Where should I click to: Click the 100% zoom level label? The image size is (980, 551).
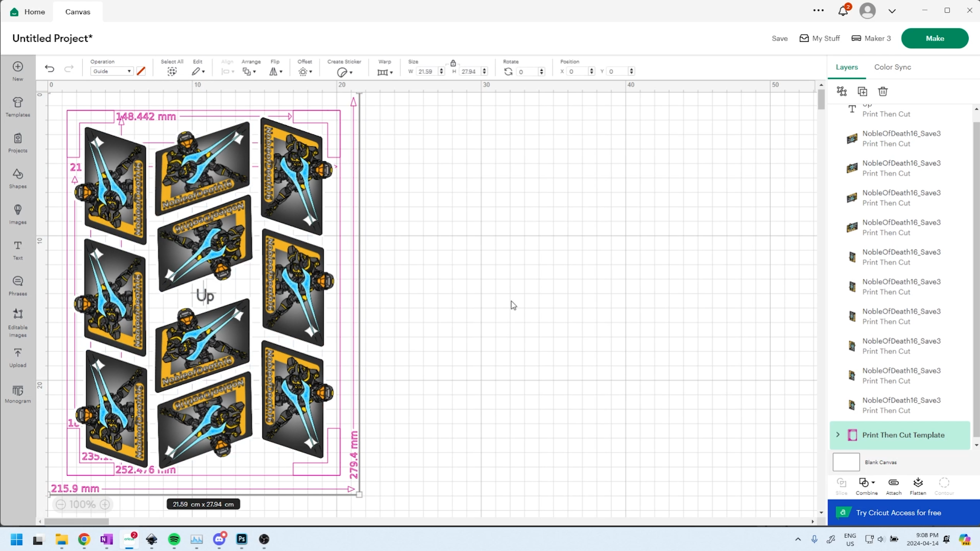tap(83, 505)
